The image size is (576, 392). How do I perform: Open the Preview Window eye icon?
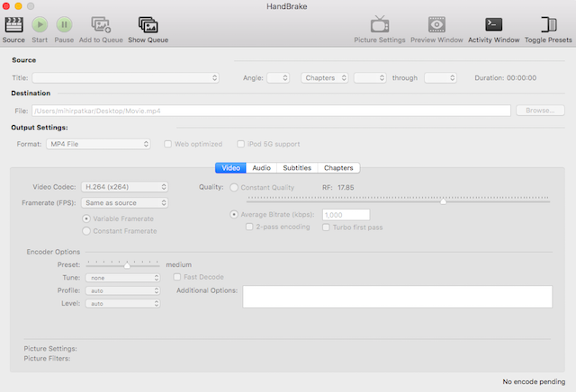436,24
